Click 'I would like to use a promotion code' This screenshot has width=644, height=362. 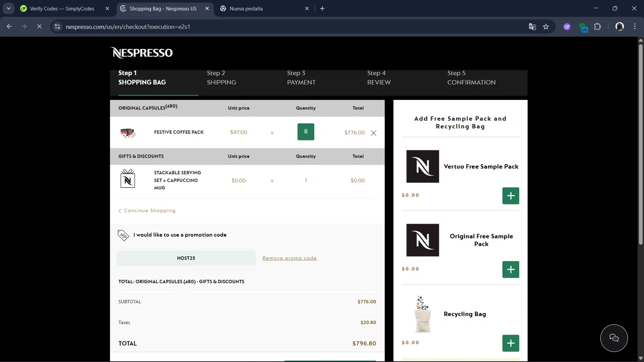coord(180,235)
